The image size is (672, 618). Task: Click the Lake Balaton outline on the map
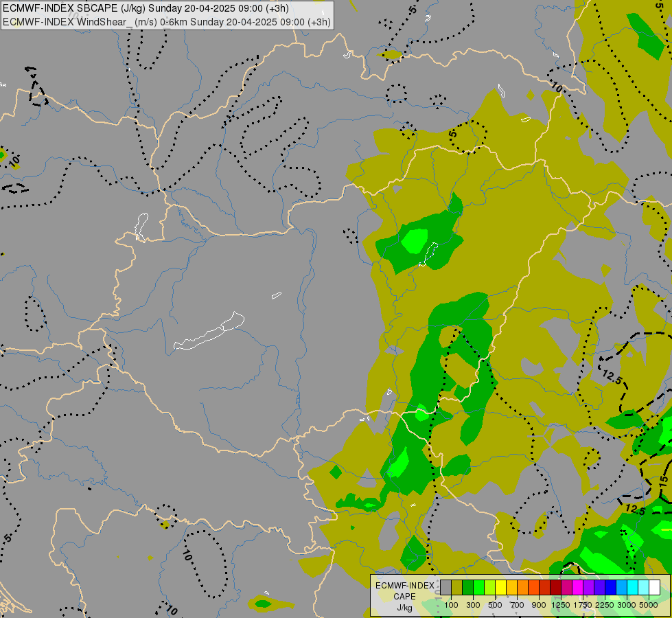209,332
